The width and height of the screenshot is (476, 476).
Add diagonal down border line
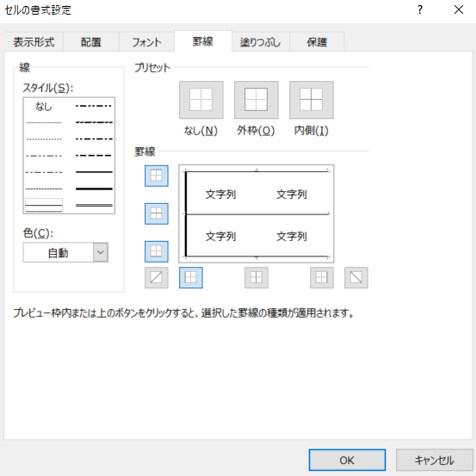356,277
